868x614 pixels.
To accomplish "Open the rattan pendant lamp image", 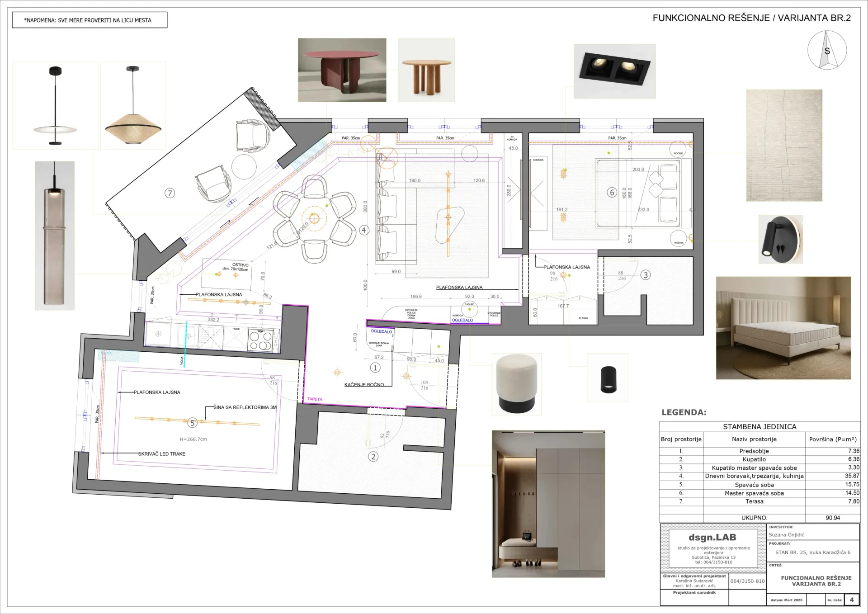I will tap(133, 105).
